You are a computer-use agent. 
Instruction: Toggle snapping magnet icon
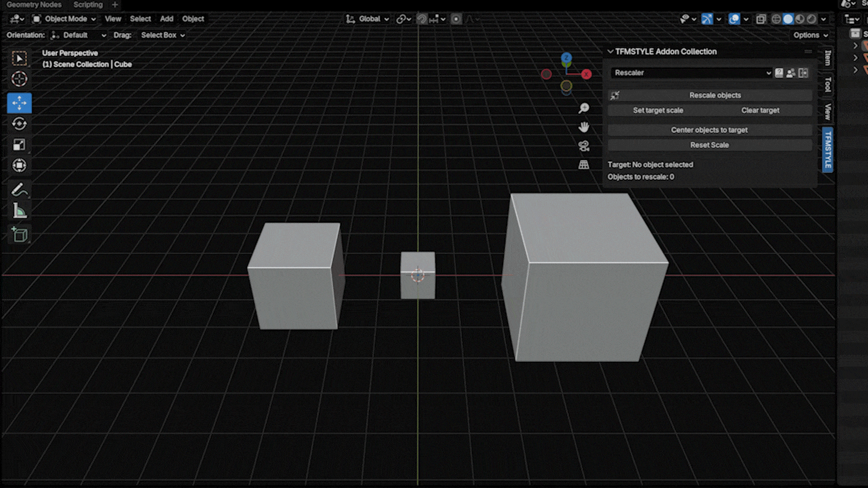[x=421, y=19]
